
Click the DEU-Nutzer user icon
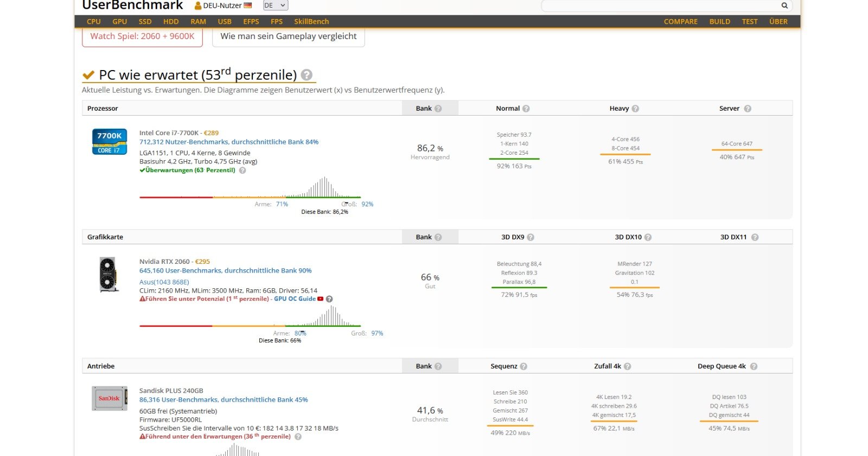tap(198, 6)
